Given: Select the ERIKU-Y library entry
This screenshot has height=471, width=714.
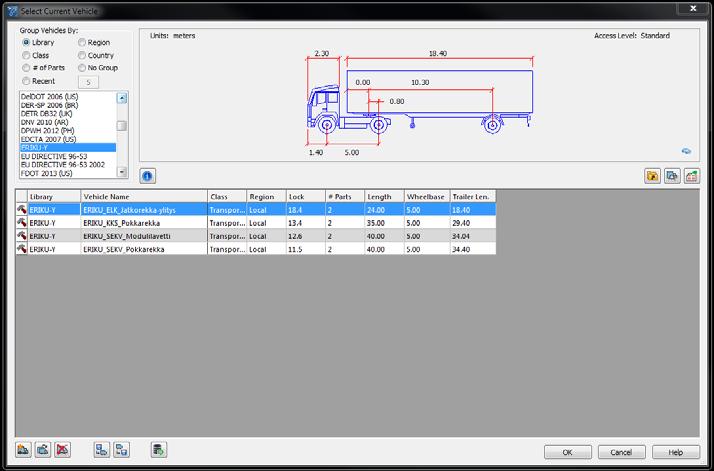Looking at the screenshot, I should [x=68, y=148].
